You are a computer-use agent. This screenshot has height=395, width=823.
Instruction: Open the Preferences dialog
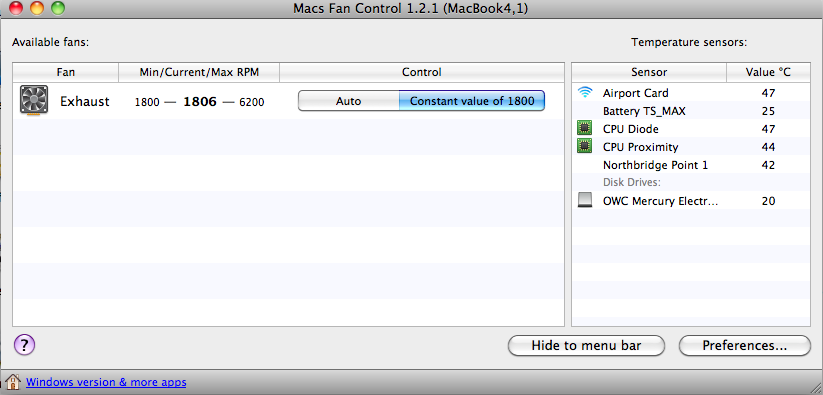[x=745, y=346]
